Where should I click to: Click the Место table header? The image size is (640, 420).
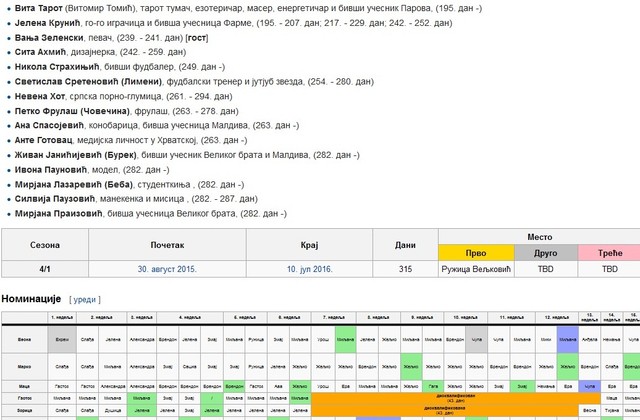click(540, 237)
